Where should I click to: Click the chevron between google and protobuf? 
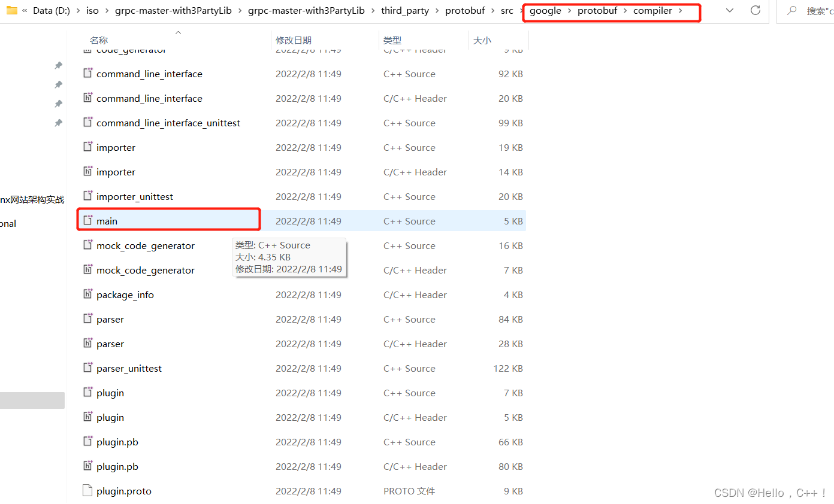(x=569, y=10)
